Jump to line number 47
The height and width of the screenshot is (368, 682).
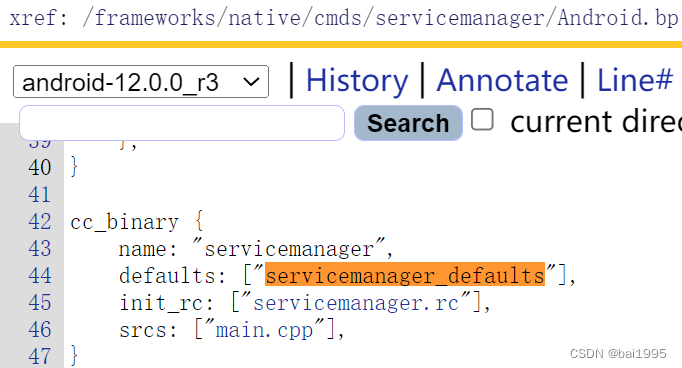40,356
